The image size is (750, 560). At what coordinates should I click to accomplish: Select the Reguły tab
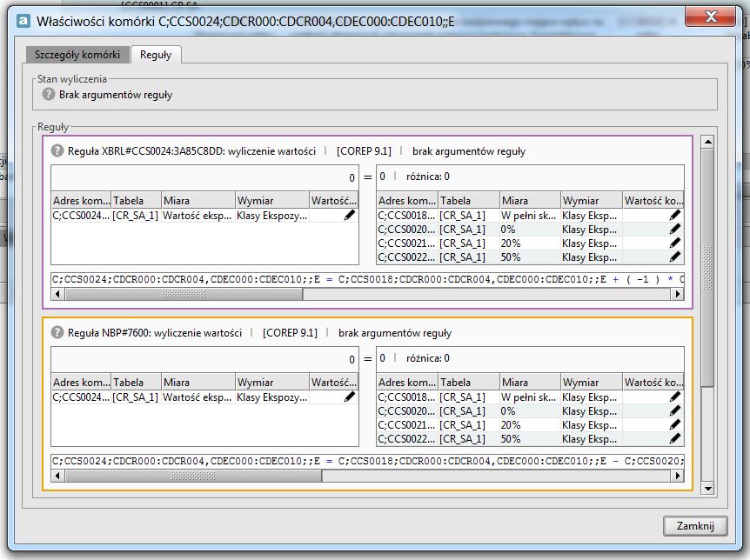pos(156,55)
